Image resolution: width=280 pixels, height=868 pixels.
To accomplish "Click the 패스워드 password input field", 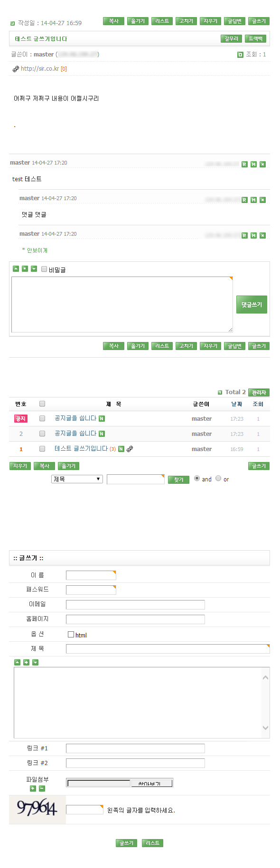I will tap(91, 590).
